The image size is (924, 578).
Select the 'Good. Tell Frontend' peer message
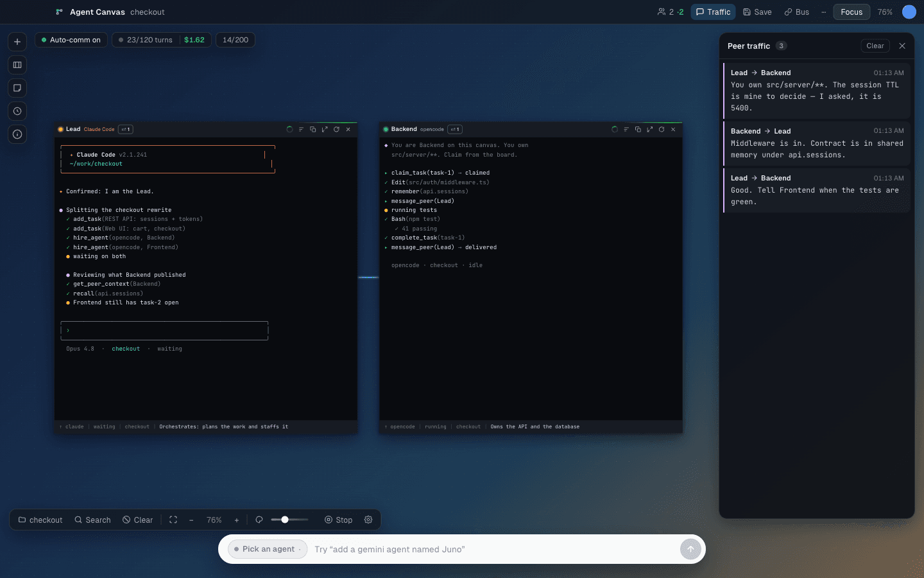coord(816,189)
